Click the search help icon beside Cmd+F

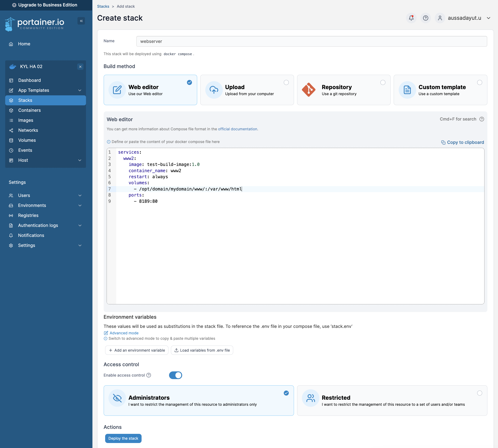[x=482, y=119]
